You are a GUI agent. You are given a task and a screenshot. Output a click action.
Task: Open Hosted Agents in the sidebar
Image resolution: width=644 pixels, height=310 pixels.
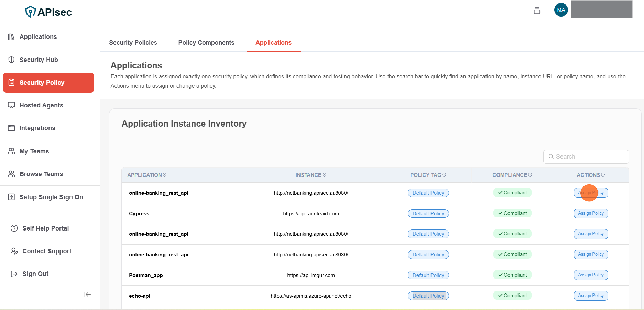[41, 105]
